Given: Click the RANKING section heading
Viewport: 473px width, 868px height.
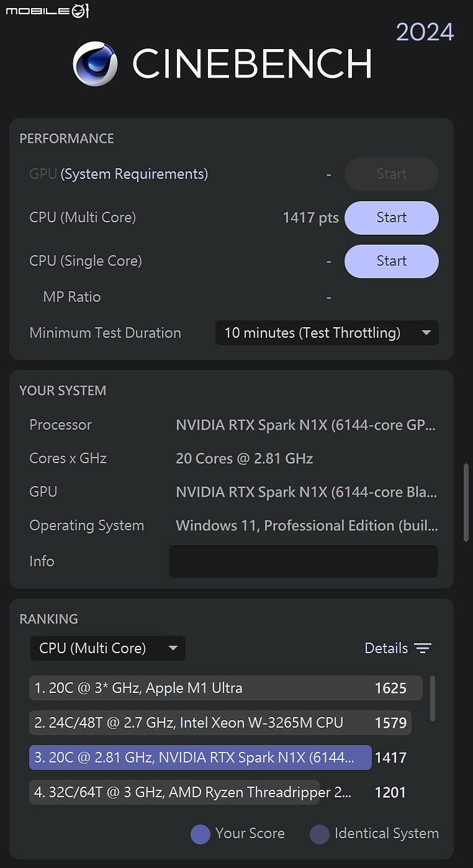Looking at the screenshot, I should (x=49, y=619).
